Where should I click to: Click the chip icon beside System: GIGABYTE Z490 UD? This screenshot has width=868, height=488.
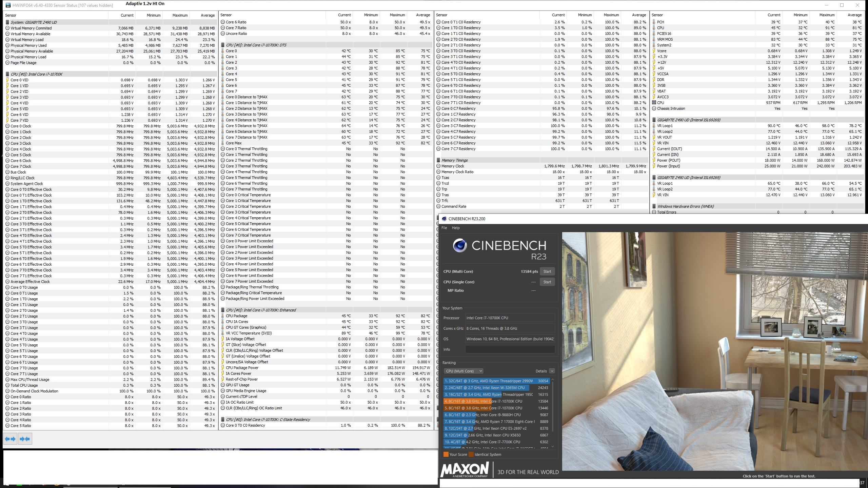click(x=7, y=22)
